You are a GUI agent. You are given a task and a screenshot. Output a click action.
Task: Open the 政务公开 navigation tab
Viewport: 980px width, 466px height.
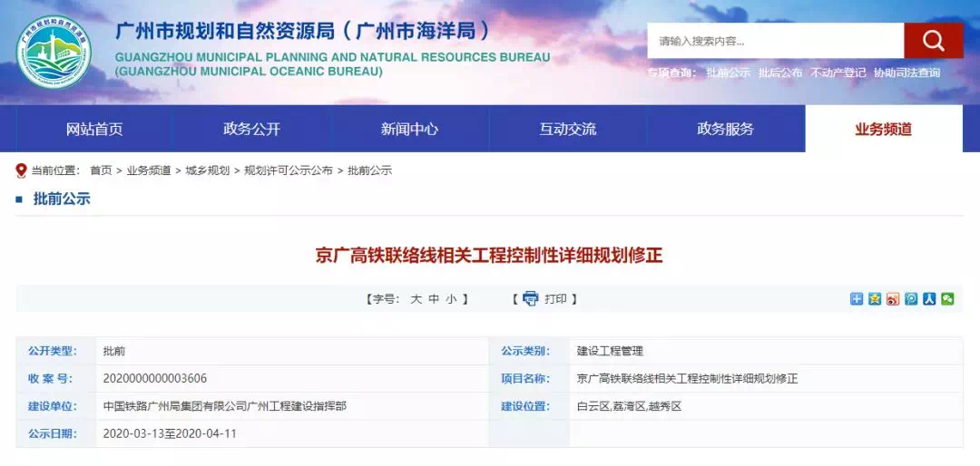(252, 129)
